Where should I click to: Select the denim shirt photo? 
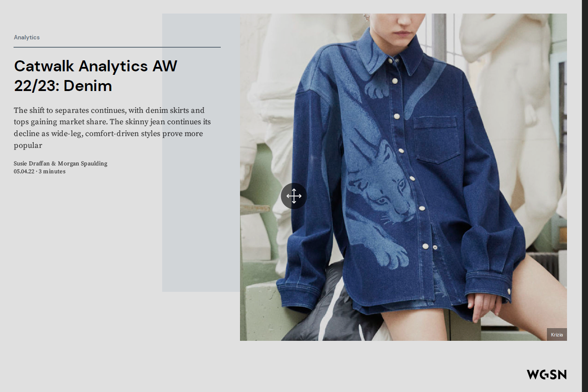[404, 177]
